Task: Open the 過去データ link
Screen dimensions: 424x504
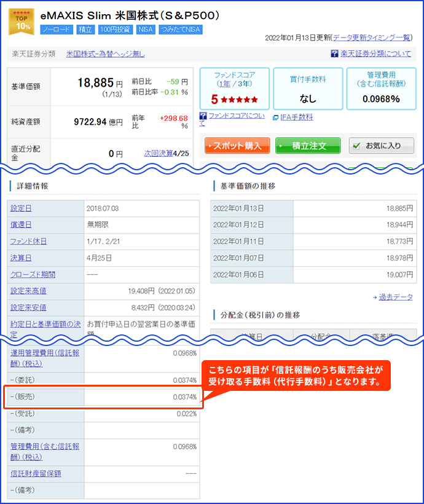Action: coord(396,297)
